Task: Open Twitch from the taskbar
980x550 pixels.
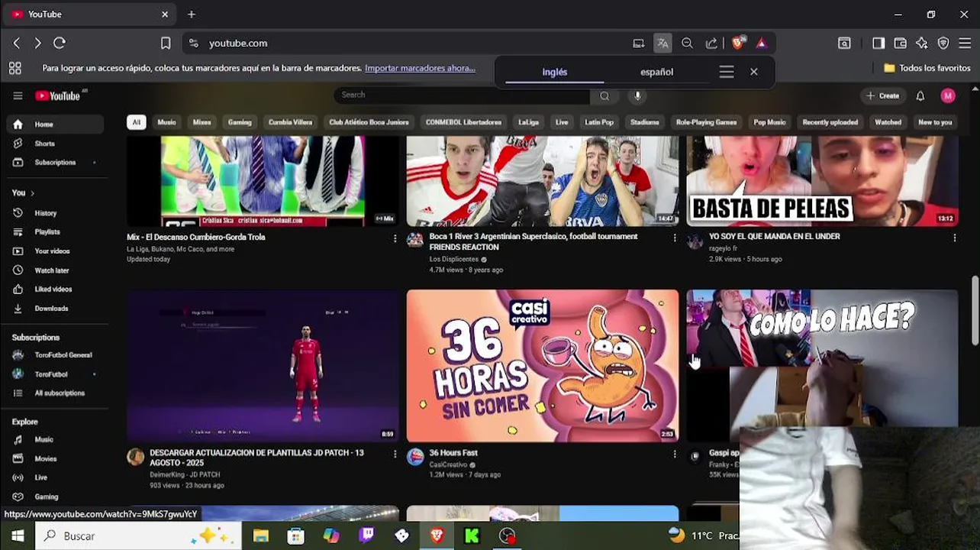Action: 366,535
